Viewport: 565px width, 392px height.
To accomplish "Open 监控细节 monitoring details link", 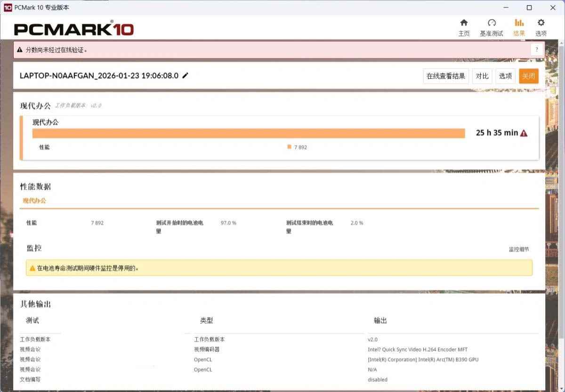I will (519, 249).
